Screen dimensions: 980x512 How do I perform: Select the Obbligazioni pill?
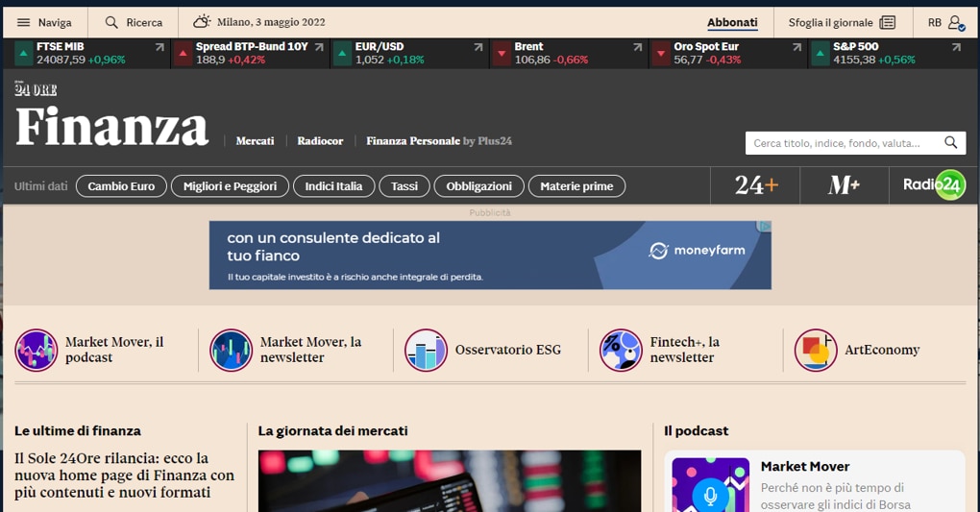click(x=478, y=186)
